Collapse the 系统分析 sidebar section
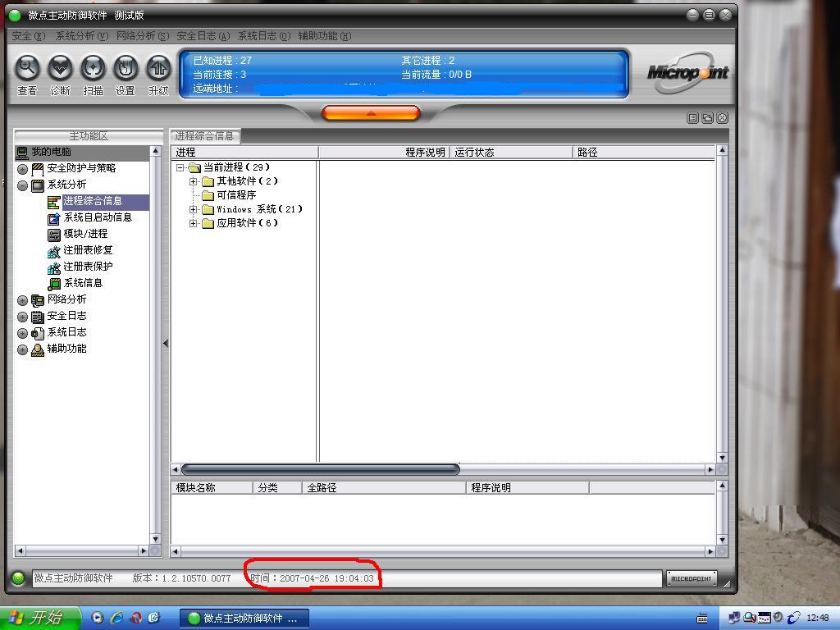 22,185
